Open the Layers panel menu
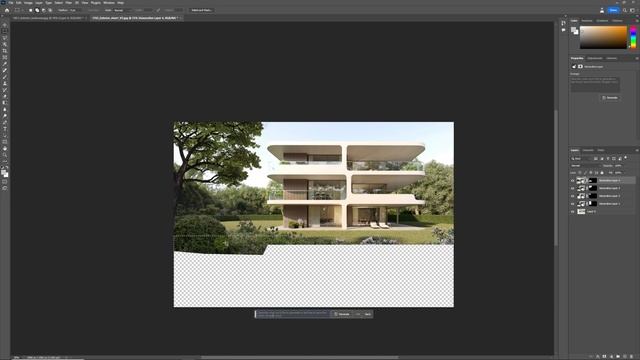 click(636, 150)
